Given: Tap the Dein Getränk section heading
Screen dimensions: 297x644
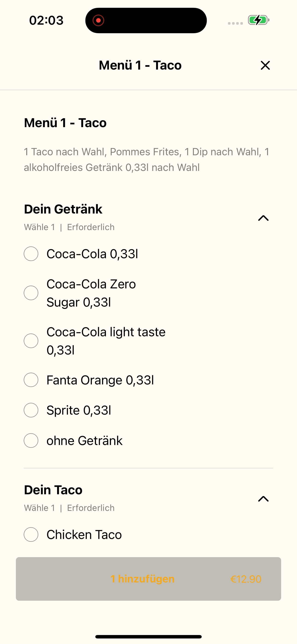Looking at the screenshot, I should (x=63, y=209).
